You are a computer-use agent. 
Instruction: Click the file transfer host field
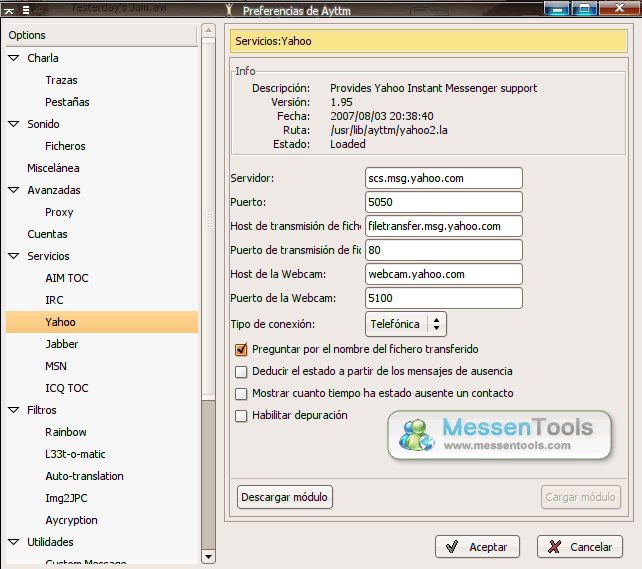coord(443,226)
